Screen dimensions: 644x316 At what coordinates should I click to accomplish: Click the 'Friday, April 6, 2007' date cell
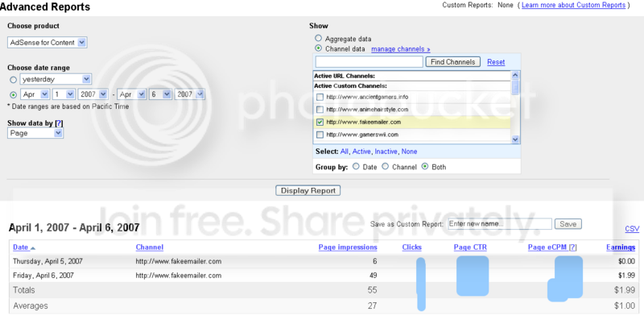click(43, 275)
